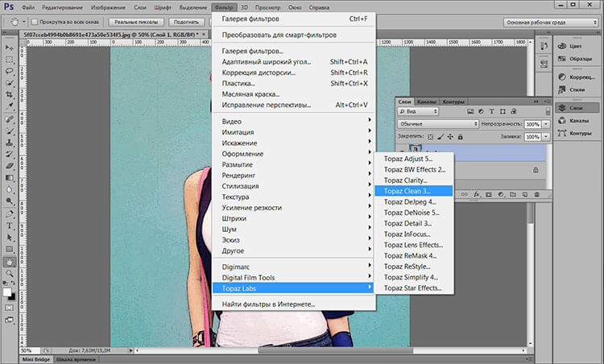
Task: Switch to the Каналы tab
Action: click(x=427, y=102)
